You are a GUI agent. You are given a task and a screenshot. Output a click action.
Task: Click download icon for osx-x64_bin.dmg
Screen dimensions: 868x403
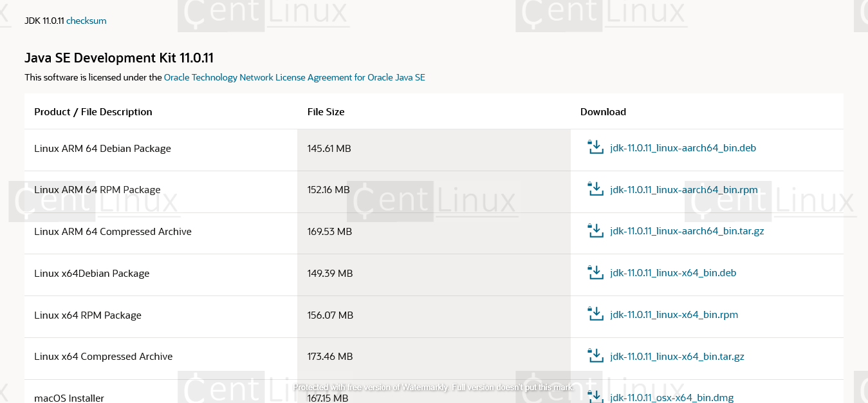(596, 397)
